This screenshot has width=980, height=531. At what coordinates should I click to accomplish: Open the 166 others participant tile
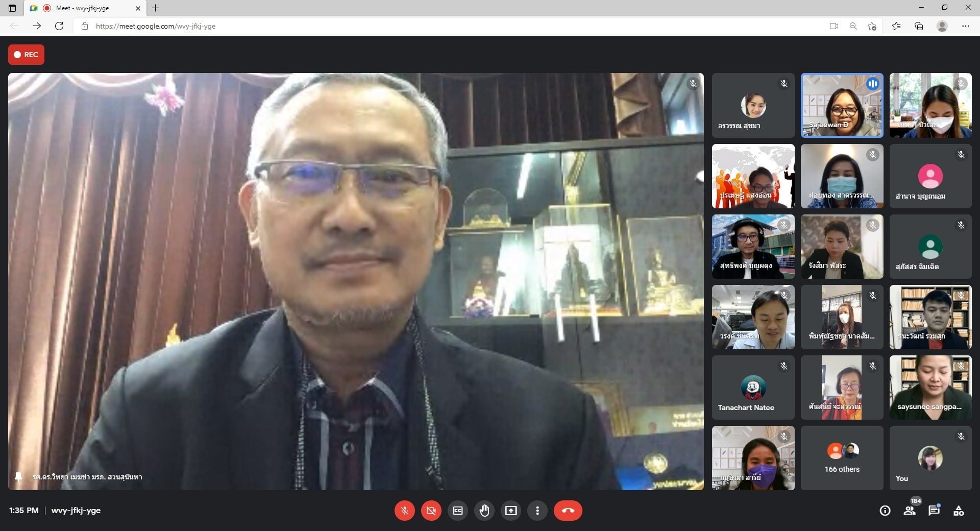point(842,458)
